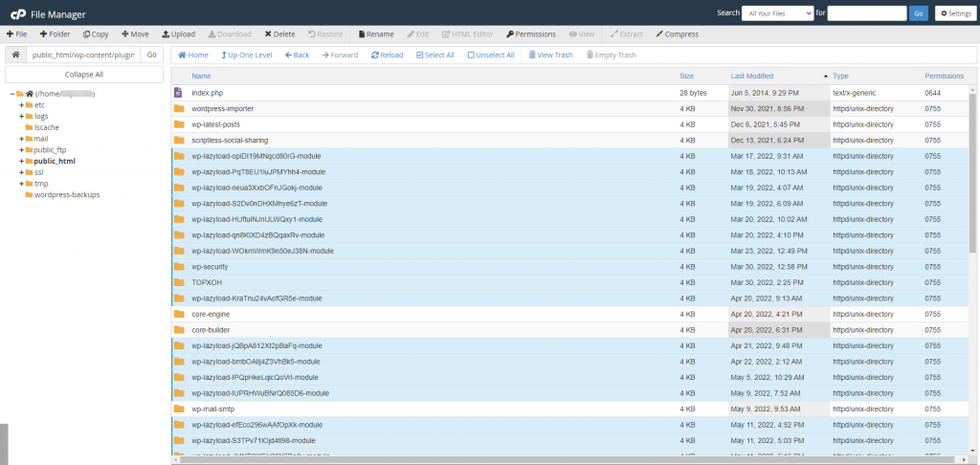Click Unselect All checkbox

pos(491,55)
